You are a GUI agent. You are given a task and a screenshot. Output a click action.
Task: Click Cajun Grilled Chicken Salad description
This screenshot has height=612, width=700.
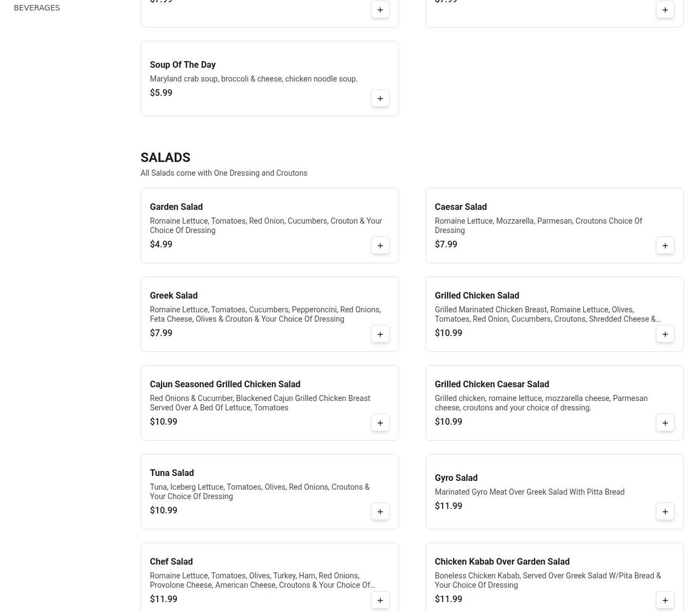[x=260, y=403]
